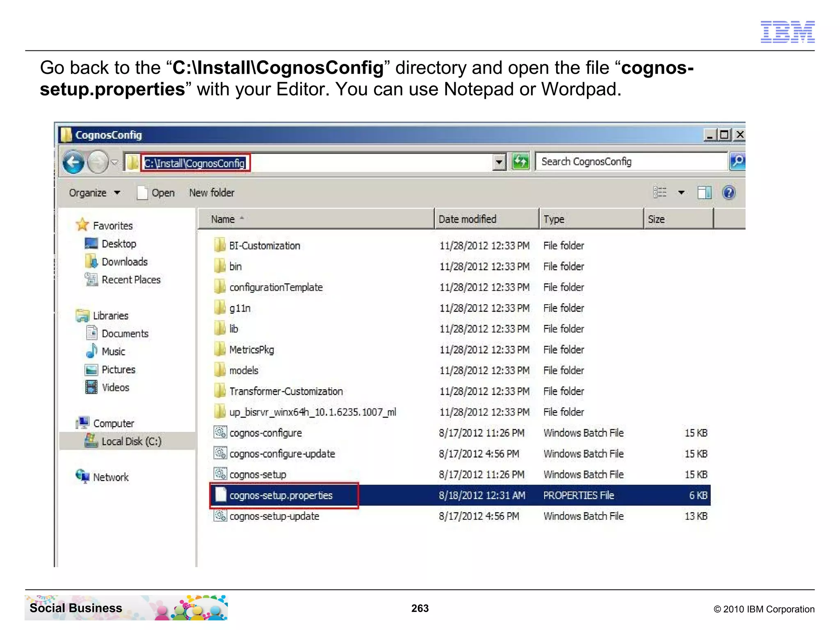
Task: Click the up_bisrvr_winx64h folder icon
Action: [220, 411]
